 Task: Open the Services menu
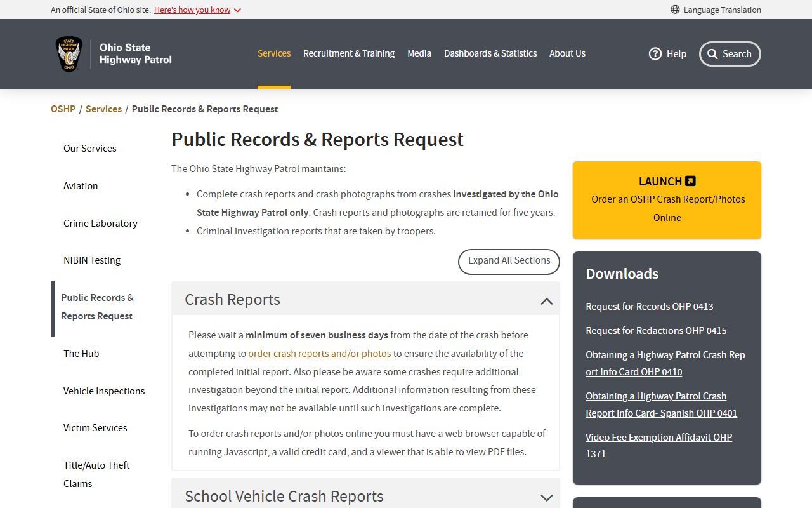tap(274, 53)
